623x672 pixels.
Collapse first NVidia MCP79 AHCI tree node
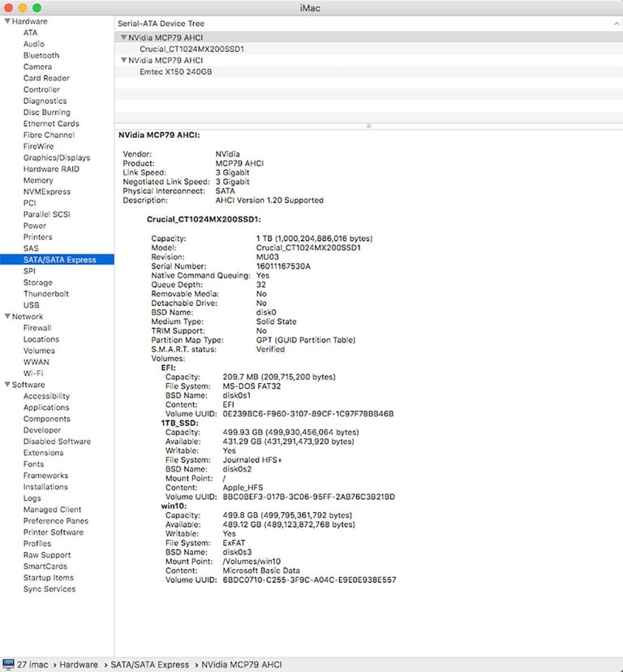click(123, 37)
